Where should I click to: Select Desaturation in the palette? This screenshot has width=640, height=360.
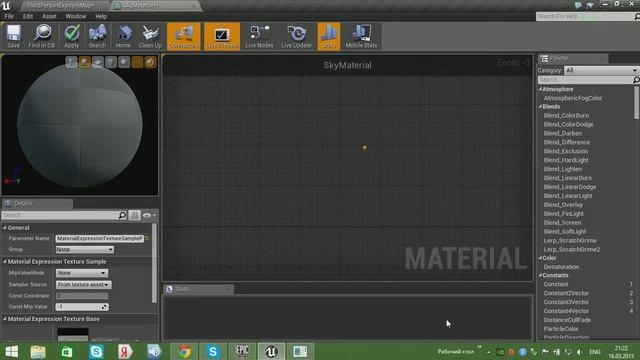pos(561,267)
